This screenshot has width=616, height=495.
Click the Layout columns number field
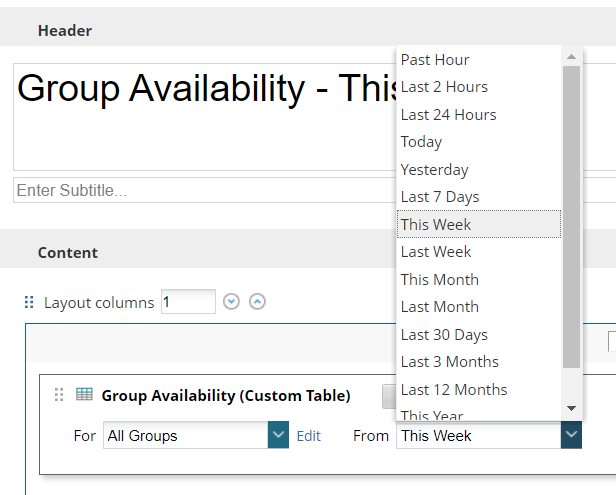pos(187,302)
